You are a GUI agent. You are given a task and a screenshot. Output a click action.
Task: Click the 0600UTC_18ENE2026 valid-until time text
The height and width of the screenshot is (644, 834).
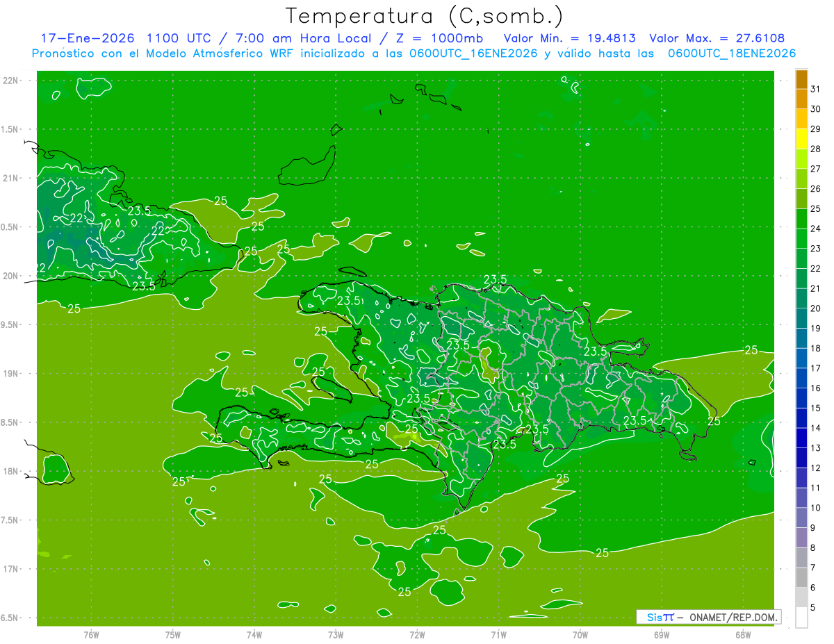click(x=731, y=53)
